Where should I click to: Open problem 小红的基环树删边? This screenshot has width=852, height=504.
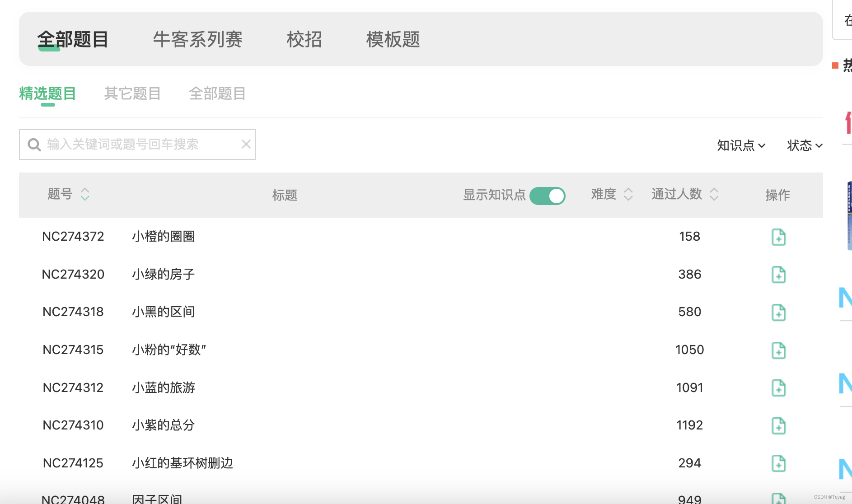click(182, 463)
